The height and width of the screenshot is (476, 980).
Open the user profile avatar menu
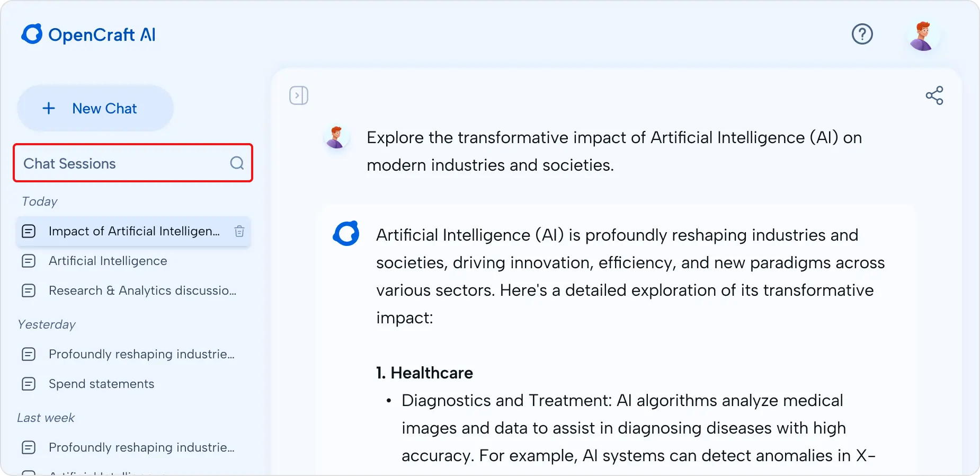[x=923, y=36]
